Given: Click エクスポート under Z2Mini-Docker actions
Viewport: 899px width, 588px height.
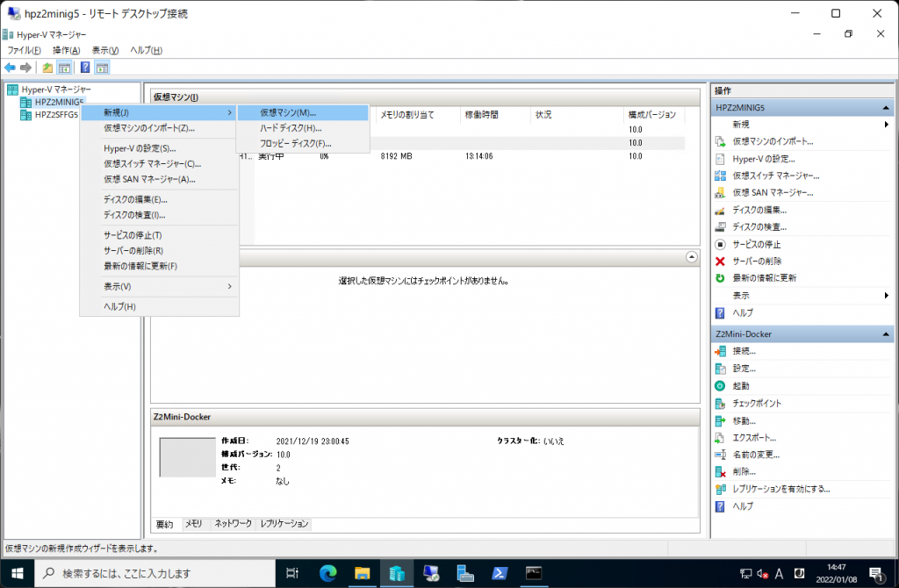Looking at the screenshot, I should pyautogui.click(x=754, y=438).
